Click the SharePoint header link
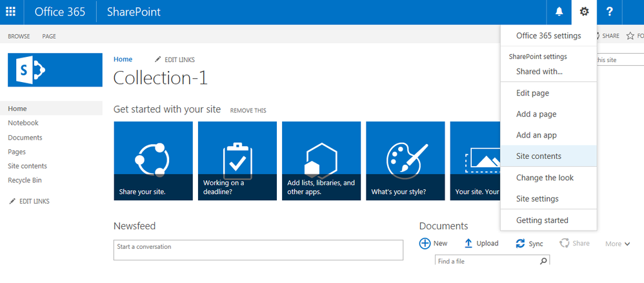The height and width of the screenshot is (283, 644). pyautogui.click(x=134, y=12)
